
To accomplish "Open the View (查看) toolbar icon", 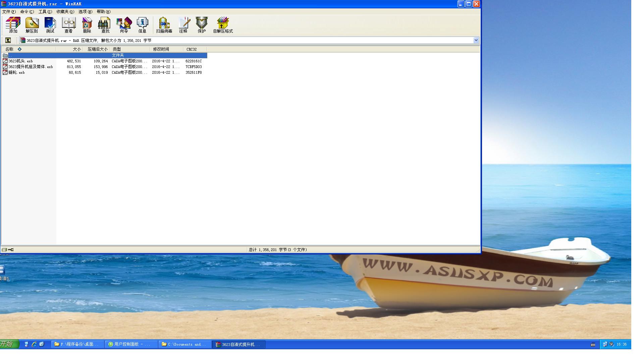I will tap(68, 25).
